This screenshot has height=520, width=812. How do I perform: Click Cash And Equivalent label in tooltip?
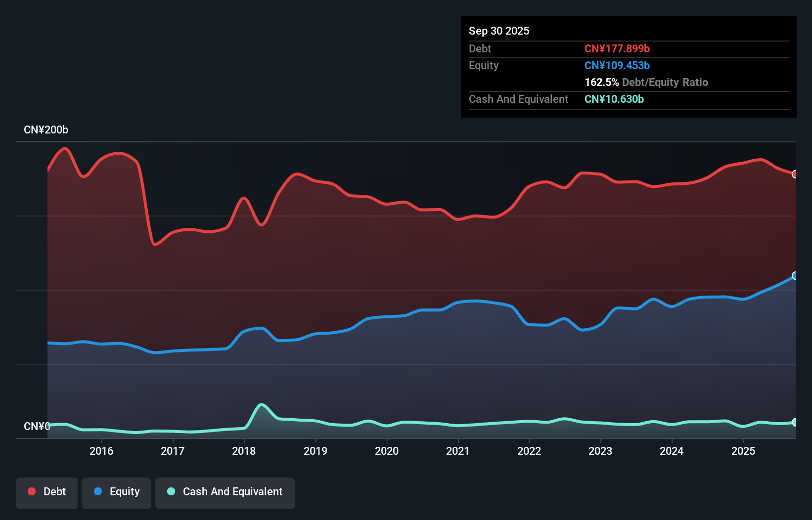(x=518, y=99)
